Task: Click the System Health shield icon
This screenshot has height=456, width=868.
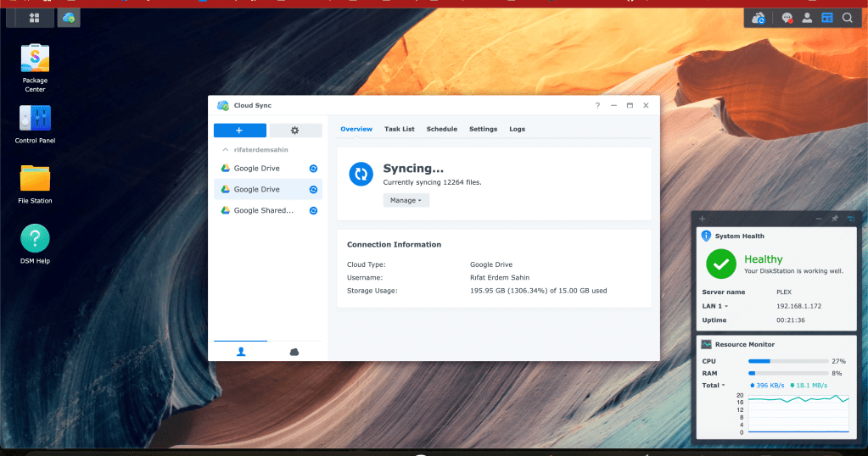Action: click(x=706, y=236)
